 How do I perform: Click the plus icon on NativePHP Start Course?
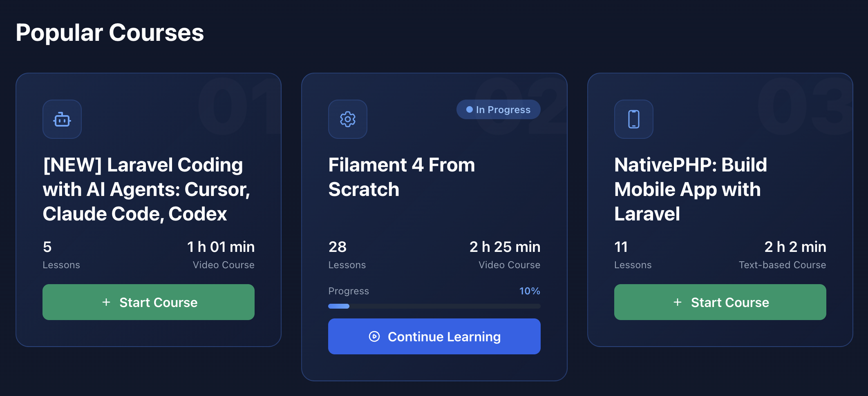coord(678,302)
